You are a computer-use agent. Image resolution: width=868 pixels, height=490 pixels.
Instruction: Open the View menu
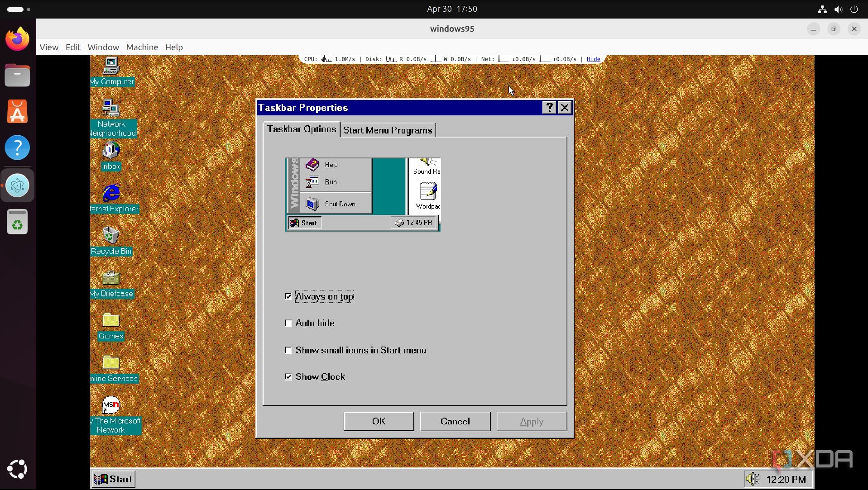[49, 47]
